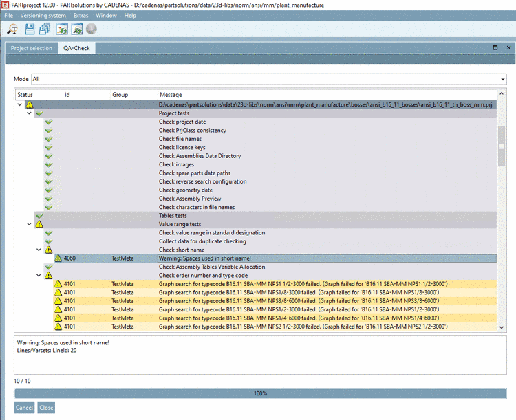The image size is (516, 420).
Task: Click the grayed-out globe toolbar icon
Action: coord(91,30)
